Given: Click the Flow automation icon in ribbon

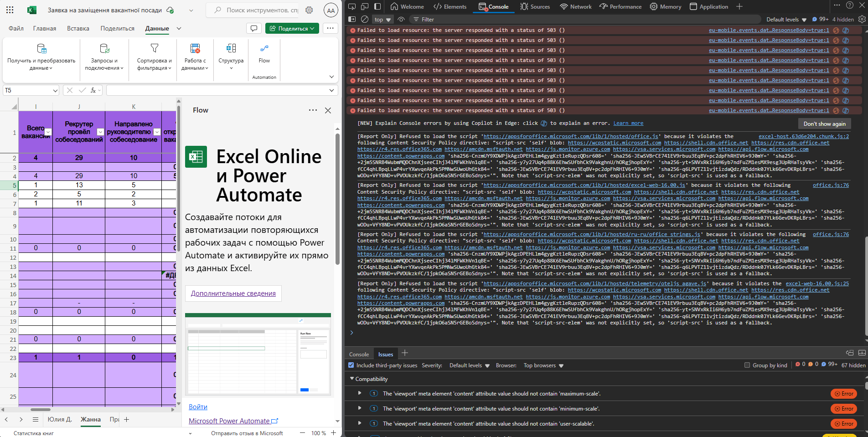Looking at the screenshot, I should pos(264,49).
